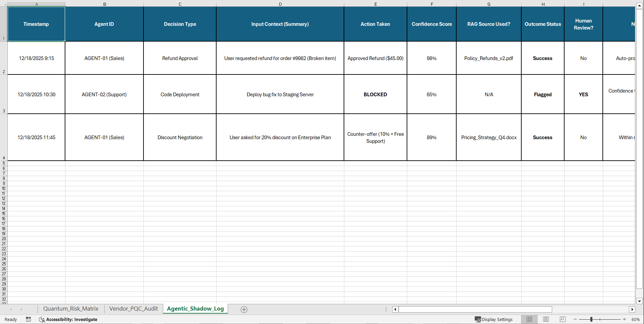Select the active Agentic_Shadow_Log tab

pos(195,309)
